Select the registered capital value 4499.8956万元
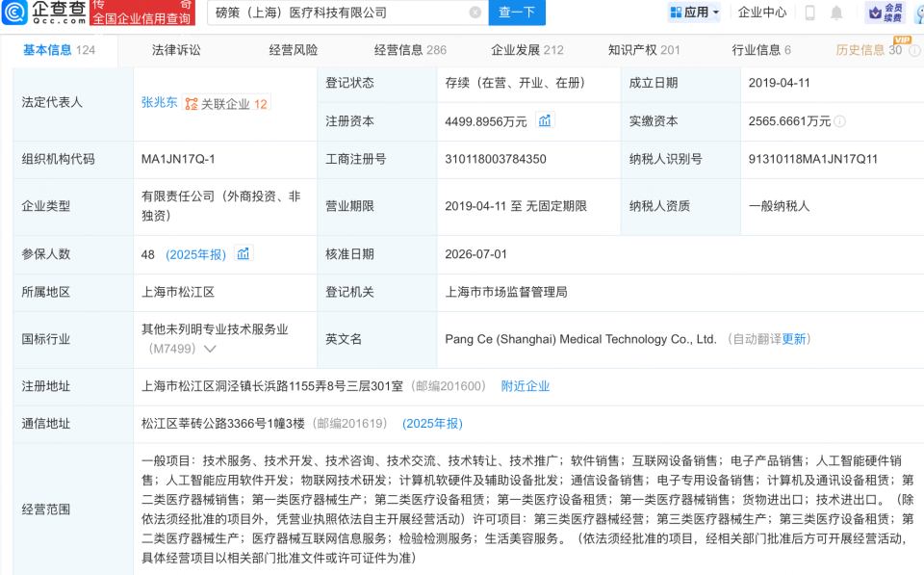This screenshot has width=924, height=575. coord(485,121)
